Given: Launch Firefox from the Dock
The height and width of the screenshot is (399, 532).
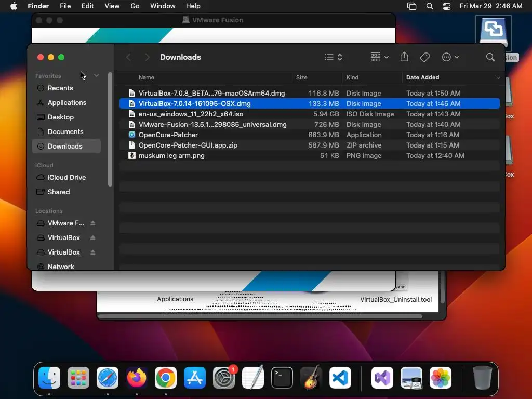Looking at the screenshot, I should coord(137,378).
